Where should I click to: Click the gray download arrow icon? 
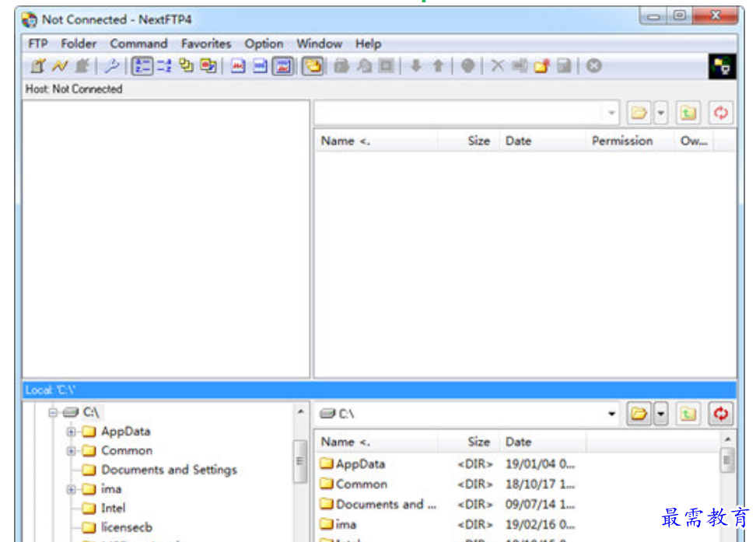coord(416,66)
